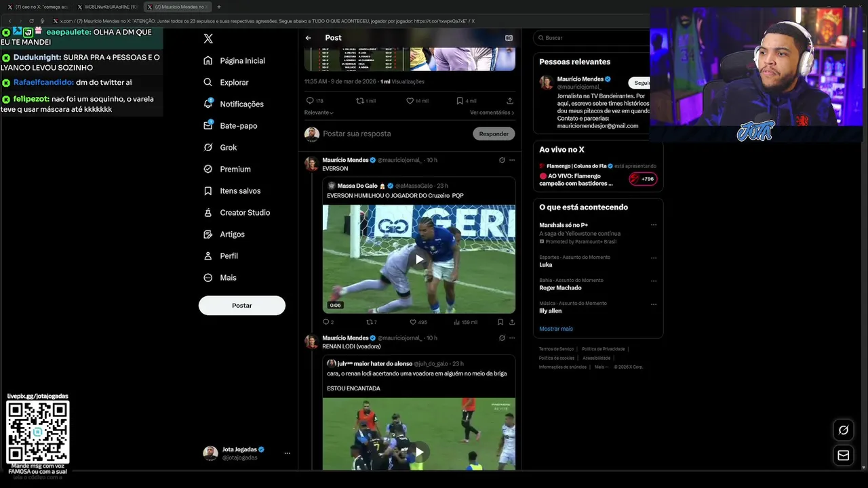
Task: Open Ver comentários link
Action: (492, 113)
